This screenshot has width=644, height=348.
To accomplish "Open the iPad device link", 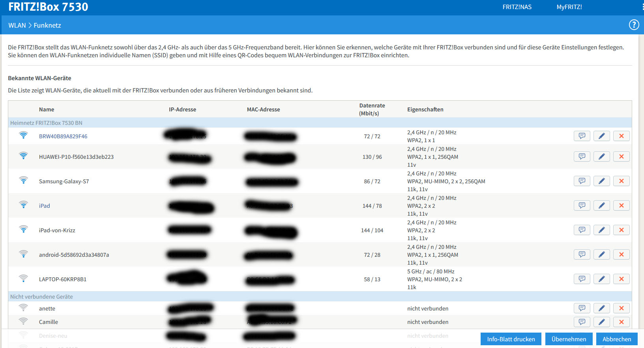I will pos(45,206).
